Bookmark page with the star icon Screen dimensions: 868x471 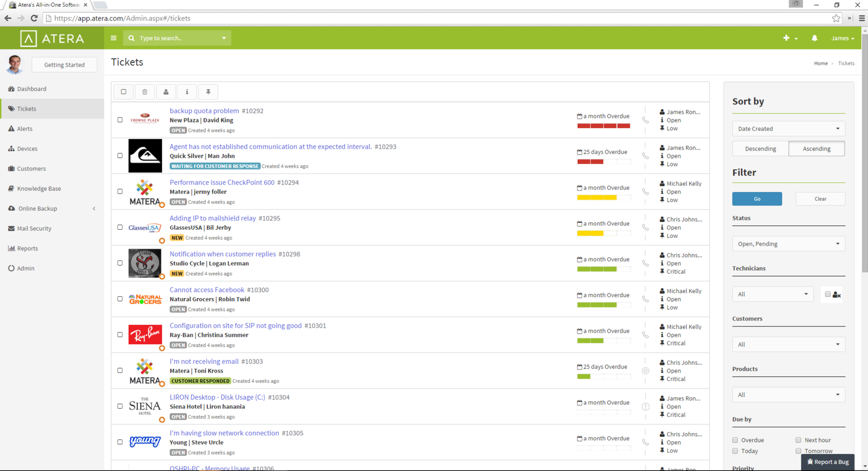836,18
